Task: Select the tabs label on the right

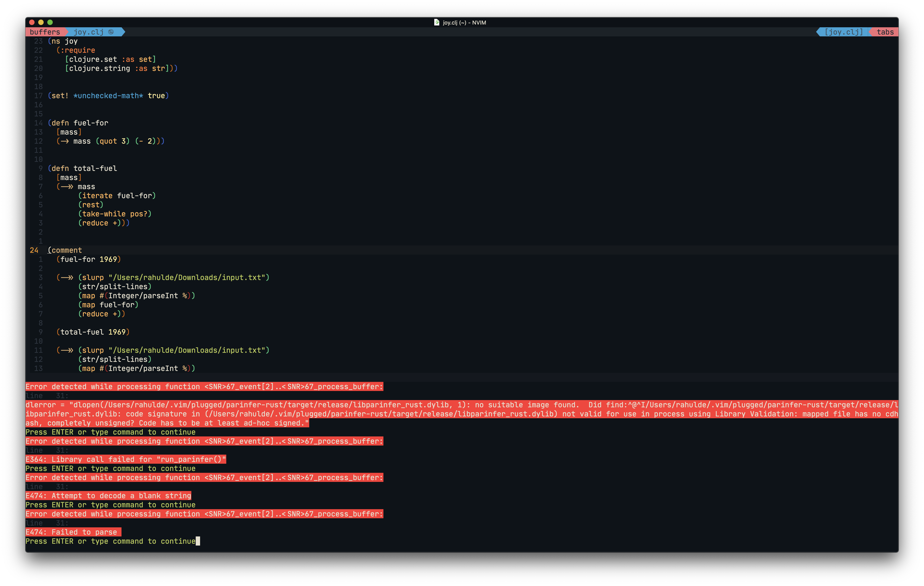Action: (885, 32)
